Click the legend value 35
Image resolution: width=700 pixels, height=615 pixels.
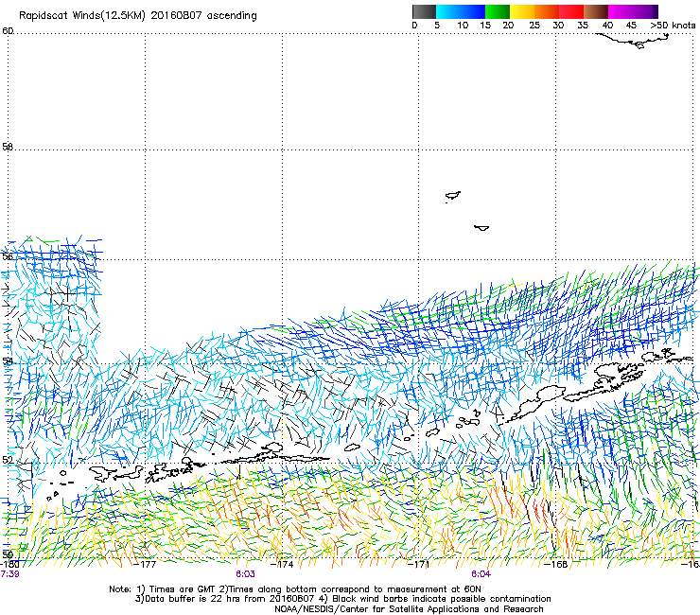[583, 26]
